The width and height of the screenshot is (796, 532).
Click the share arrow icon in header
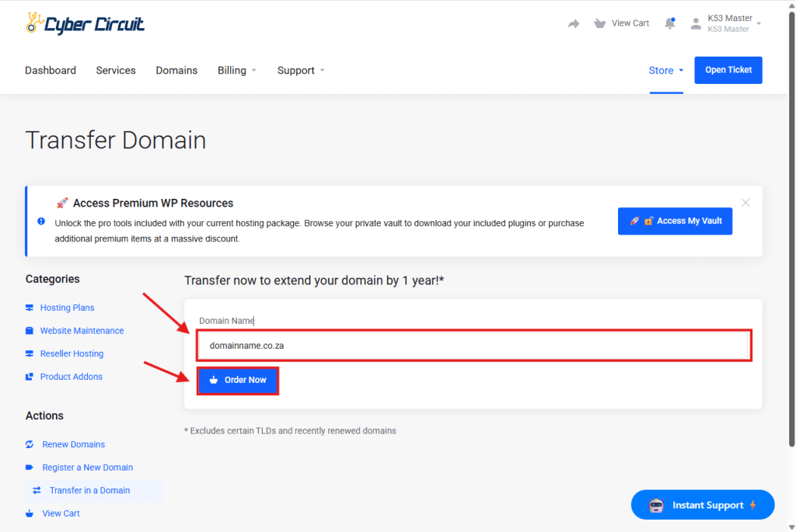point(574,24)
